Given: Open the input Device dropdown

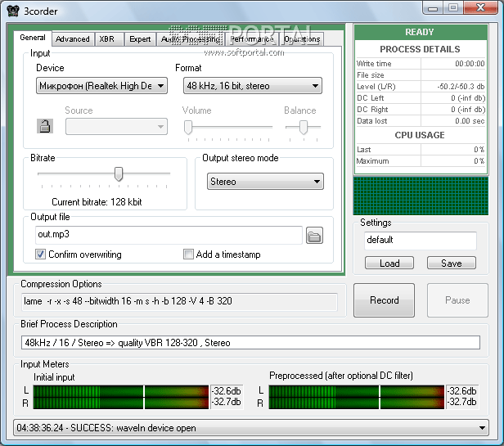Looking at the screenshot, I should [x=101, y=86].
